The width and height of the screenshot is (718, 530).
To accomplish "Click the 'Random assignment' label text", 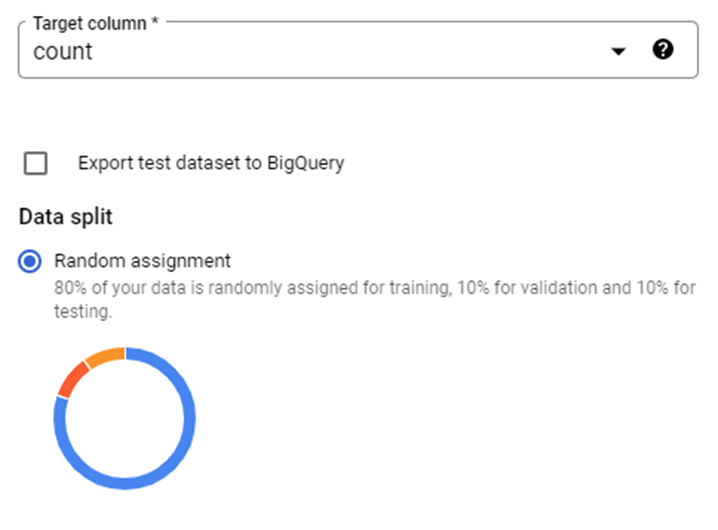I will coord(142,261).
